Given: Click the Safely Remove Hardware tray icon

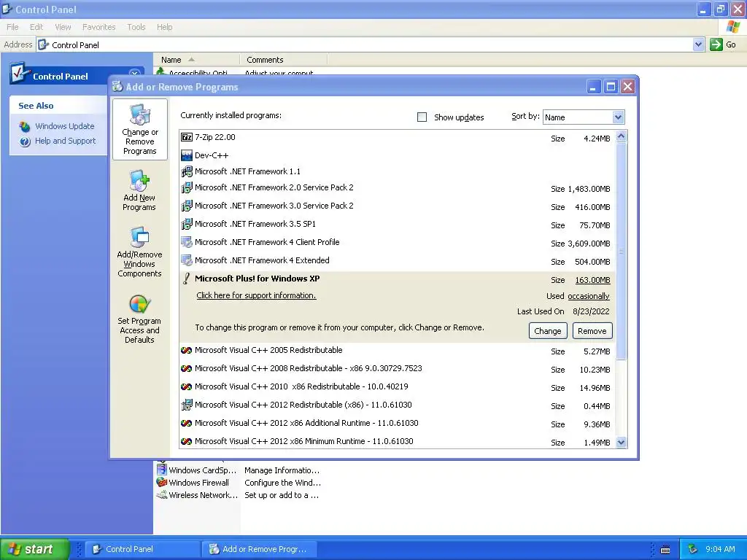Looking at the screenshot, I should tap(693, 549).
